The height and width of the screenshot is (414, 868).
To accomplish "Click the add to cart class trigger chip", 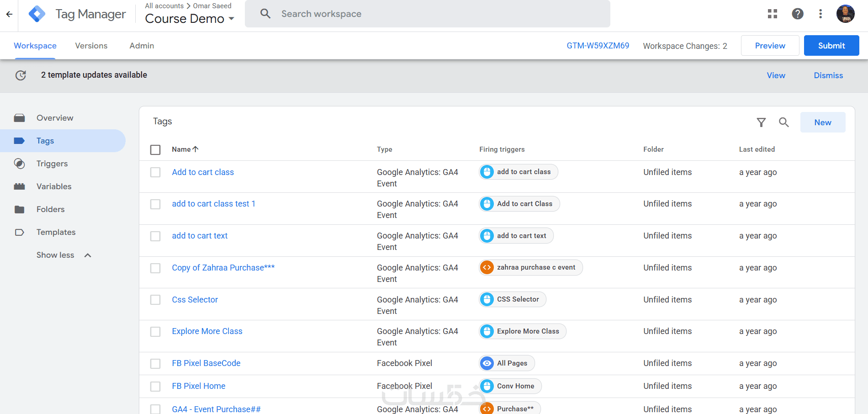I will [519, 172].
